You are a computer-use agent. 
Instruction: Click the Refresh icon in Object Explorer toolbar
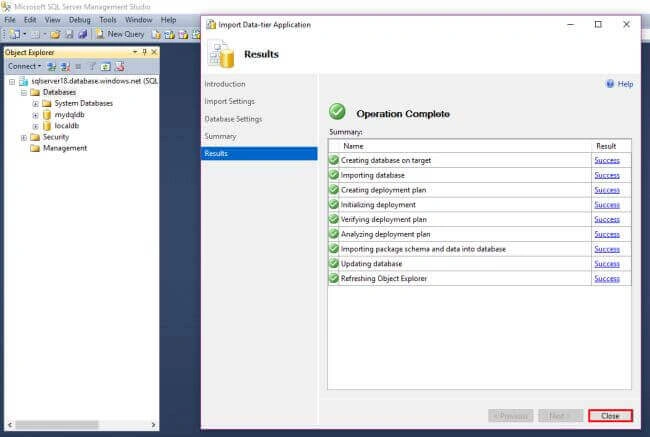point(105,66)
